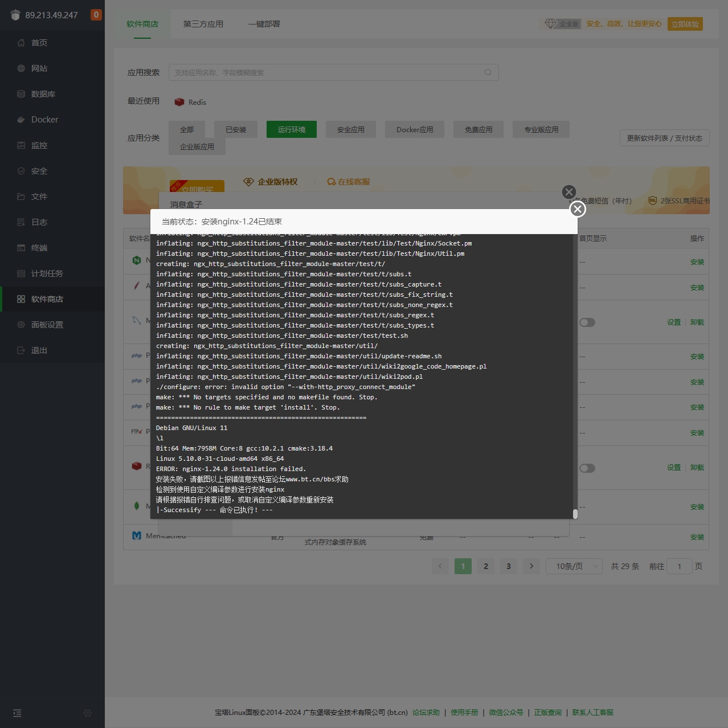Screen dimensions: 728x728
Task: Select the 数据库 database icon in sidebar
Action: (x=21, y=94)
